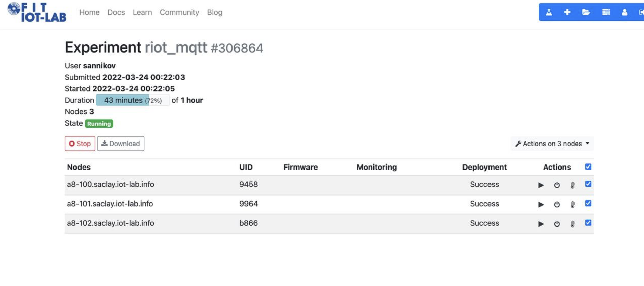Click UID value 9458
644x286 pixels.
pos(249,184)
